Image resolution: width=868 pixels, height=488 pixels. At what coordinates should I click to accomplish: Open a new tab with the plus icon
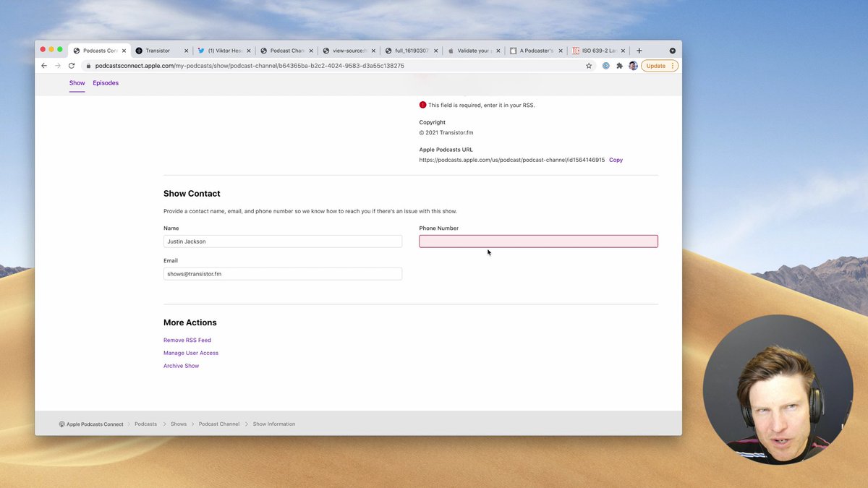[639, 51]
